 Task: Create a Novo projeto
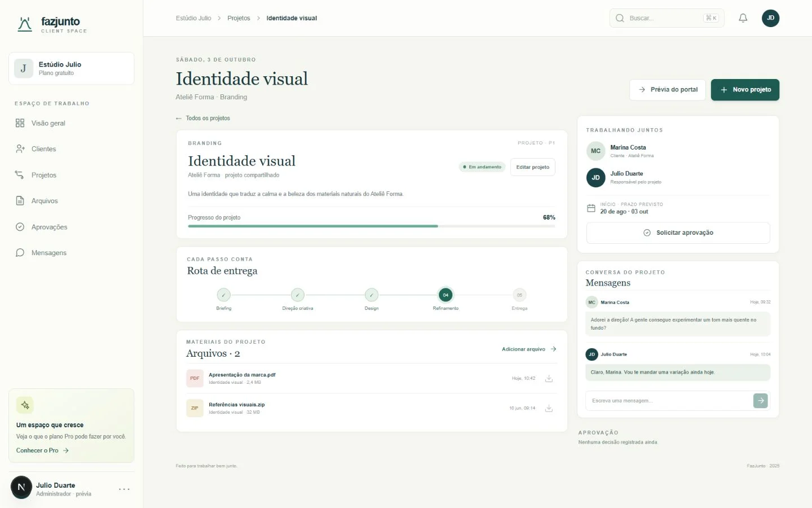745,90
